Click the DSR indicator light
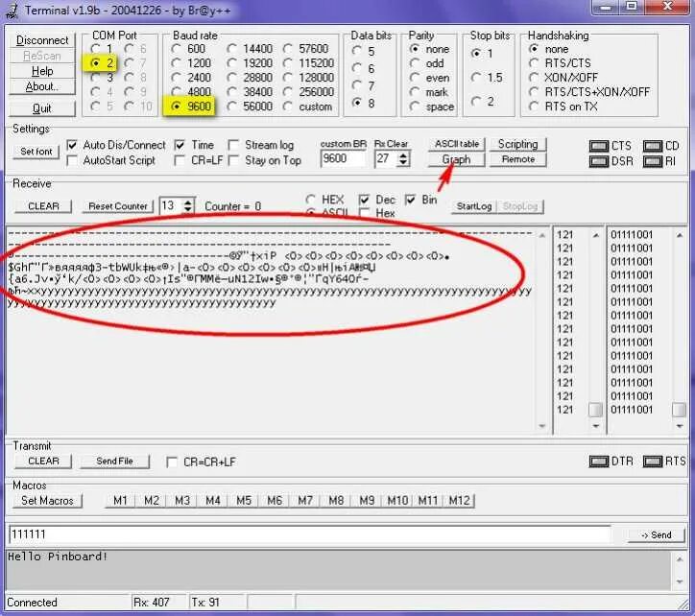 coord(599,161)
